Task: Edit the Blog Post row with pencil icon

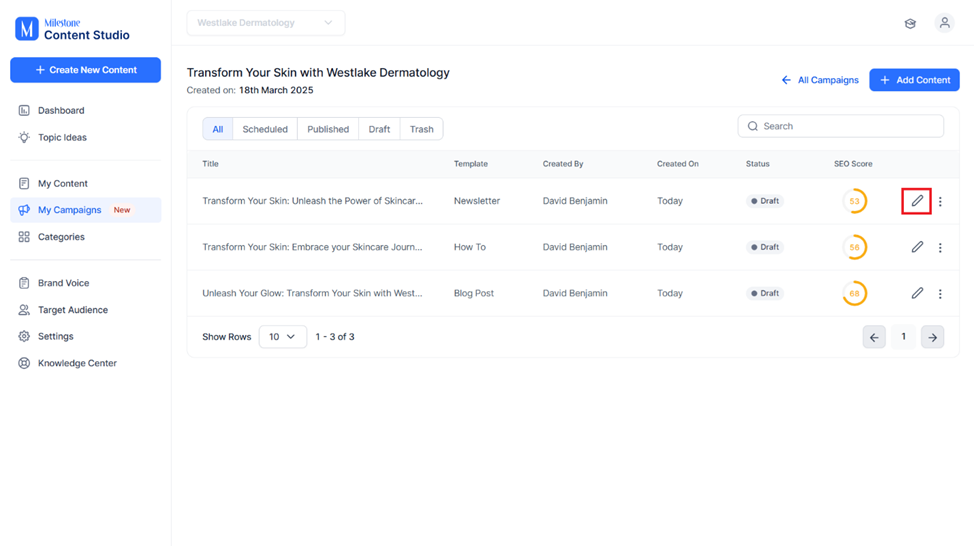Action: [x=917, y=293]
